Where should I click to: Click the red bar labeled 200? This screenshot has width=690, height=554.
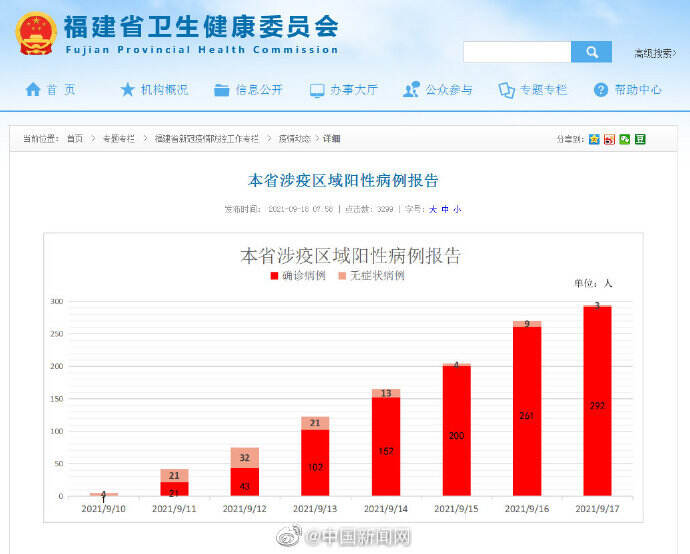coord(456,431)
